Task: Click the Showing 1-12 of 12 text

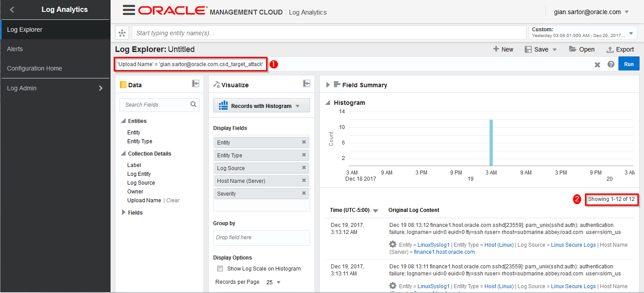Action: (x=611, y=199)
